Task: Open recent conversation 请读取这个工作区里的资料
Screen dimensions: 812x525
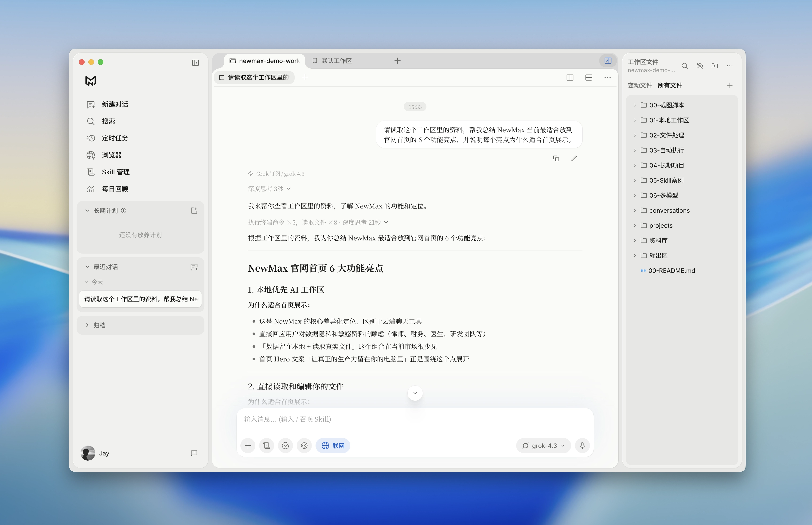Action: point(141,299)
